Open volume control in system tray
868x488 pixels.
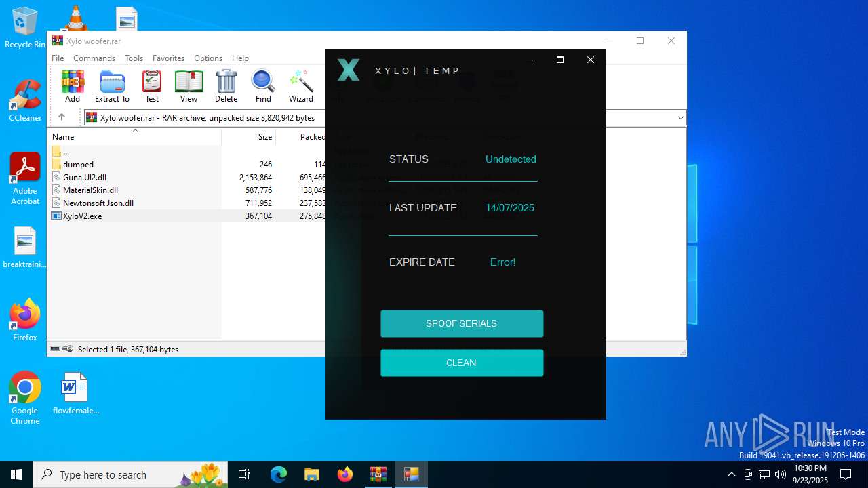click(x=781, y=474)
